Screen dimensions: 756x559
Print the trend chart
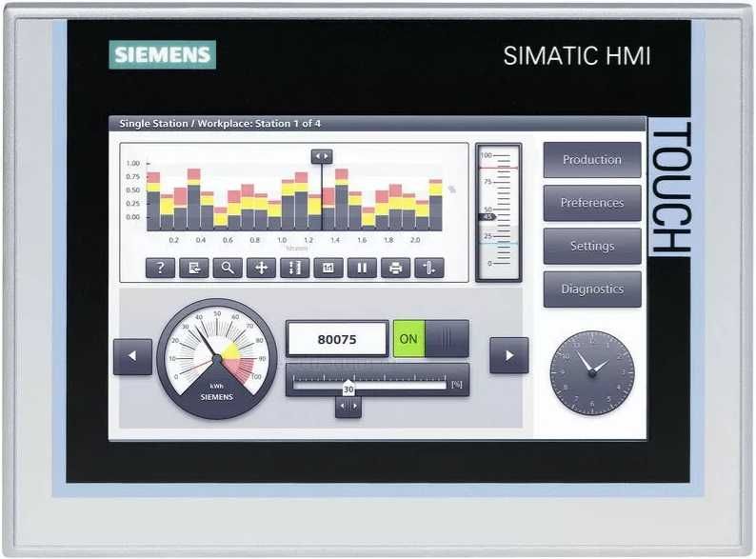(396, 268)
